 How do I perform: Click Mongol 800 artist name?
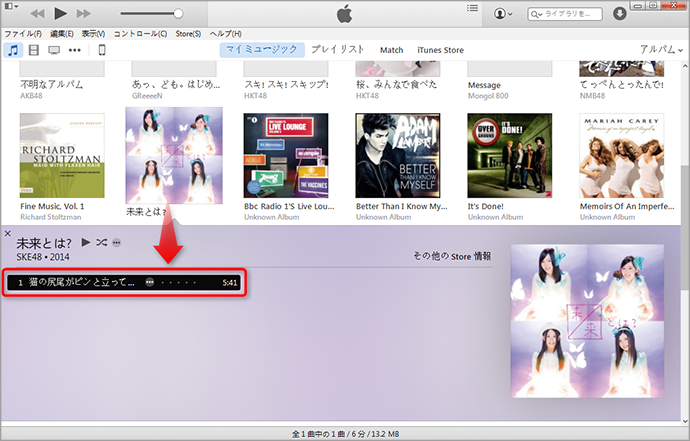point(488,96)
